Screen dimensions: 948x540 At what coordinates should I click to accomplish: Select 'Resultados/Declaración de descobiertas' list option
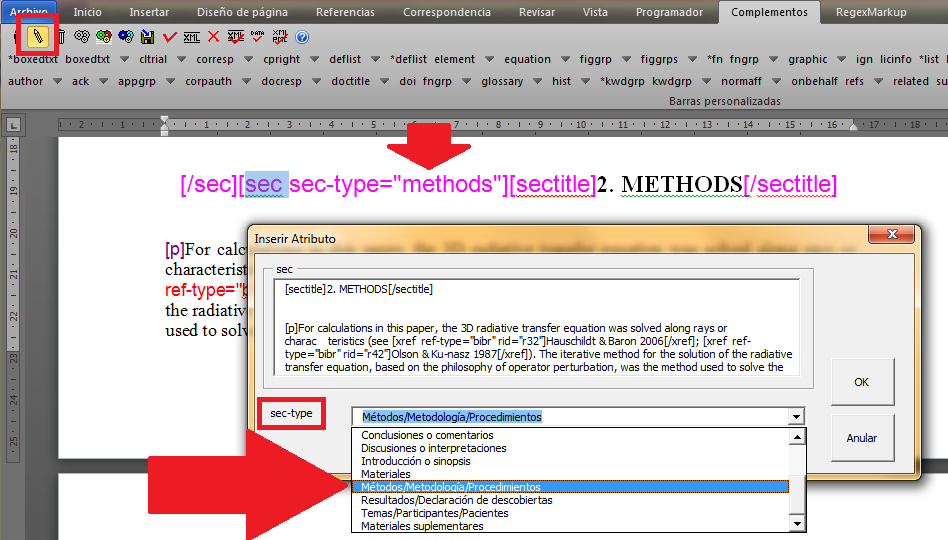point(456,500)
